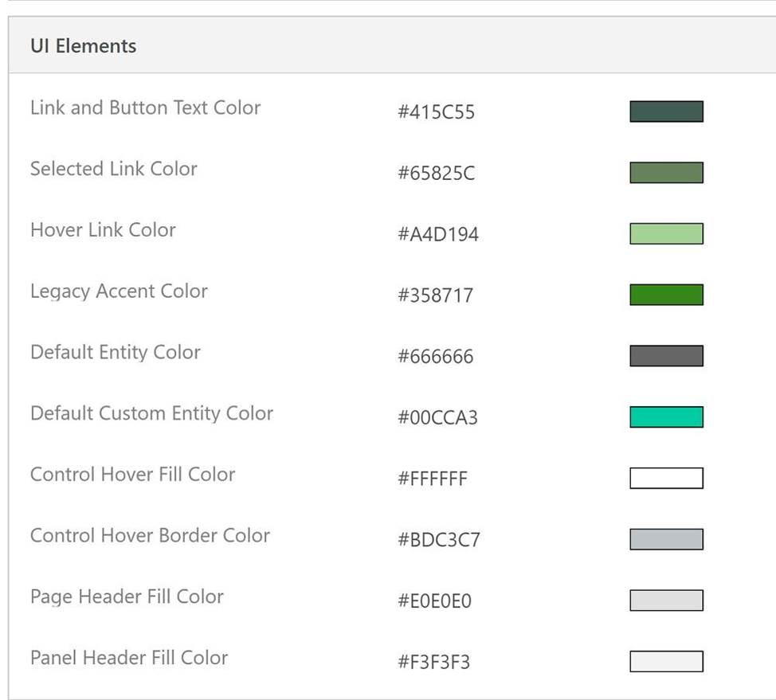Viewport: 776px width, 700px height.
Task: Edit the #FFFFFF hex value
Action: point(433,479)
